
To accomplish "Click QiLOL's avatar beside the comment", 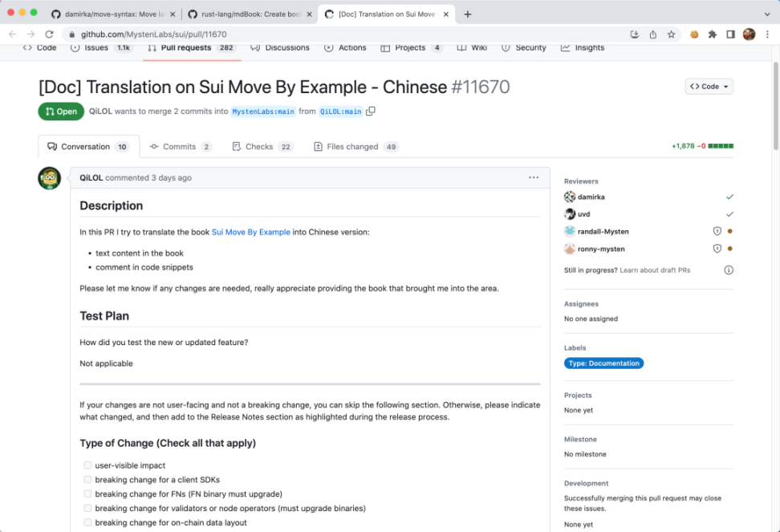I will [x=50, y=178].
